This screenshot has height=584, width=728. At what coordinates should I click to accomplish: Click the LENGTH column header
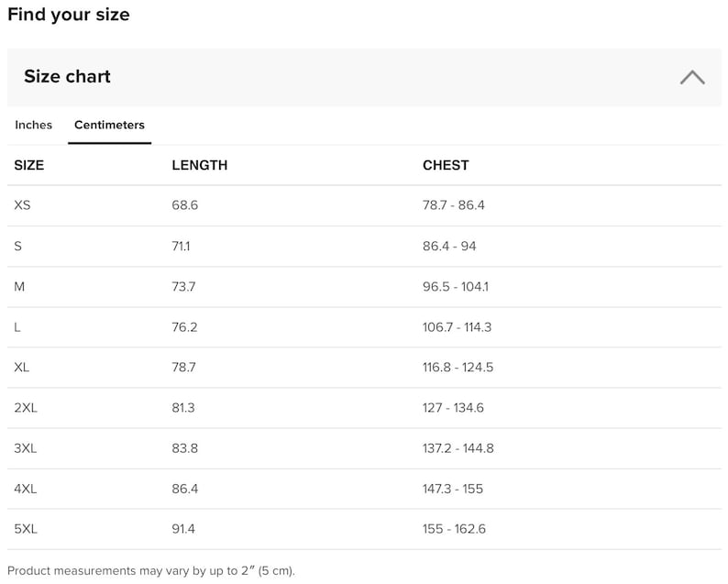(x=200, y=165)
